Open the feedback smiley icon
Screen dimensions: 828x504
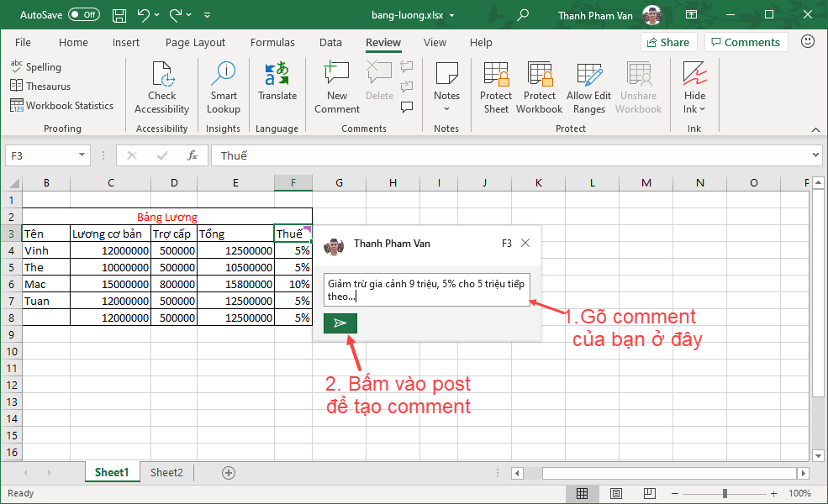pos(808,42)
